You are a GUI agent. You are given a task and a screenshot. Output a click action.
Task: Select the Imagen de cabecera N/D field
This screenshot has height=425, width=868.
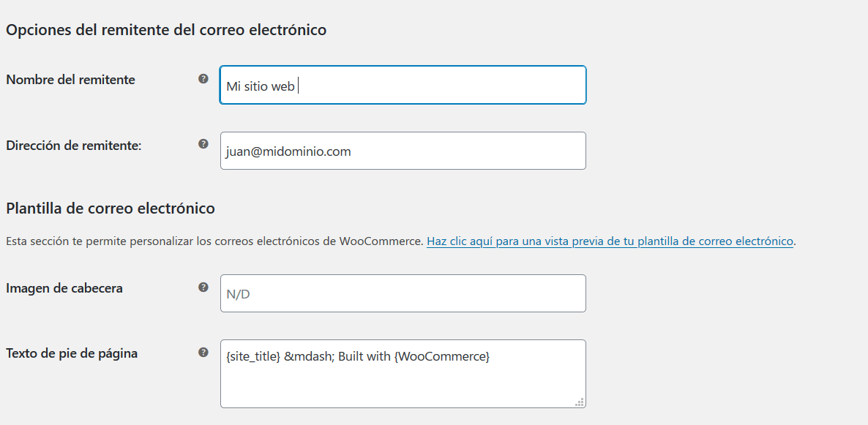[403, 293]
